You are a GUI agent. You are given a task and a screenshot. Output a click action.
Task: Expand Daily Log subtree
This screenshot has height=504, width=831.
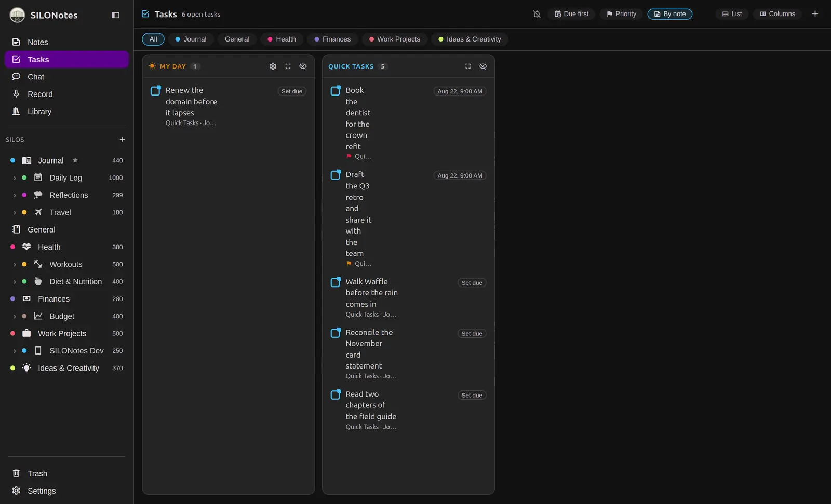[x=15, y=178]
